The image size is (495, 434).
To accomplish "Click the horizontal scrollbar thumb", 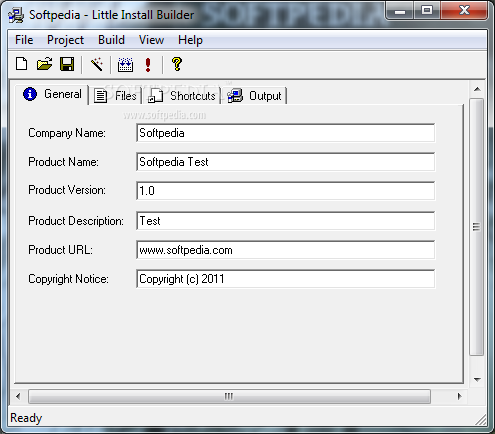I will 229,396.
